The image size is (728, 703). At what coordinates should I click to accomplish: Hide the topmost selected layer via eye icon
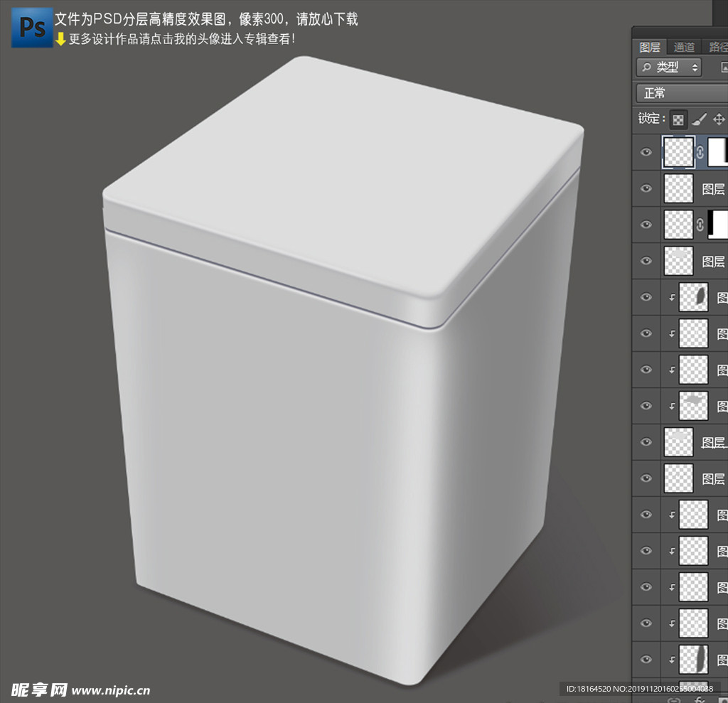646,152
